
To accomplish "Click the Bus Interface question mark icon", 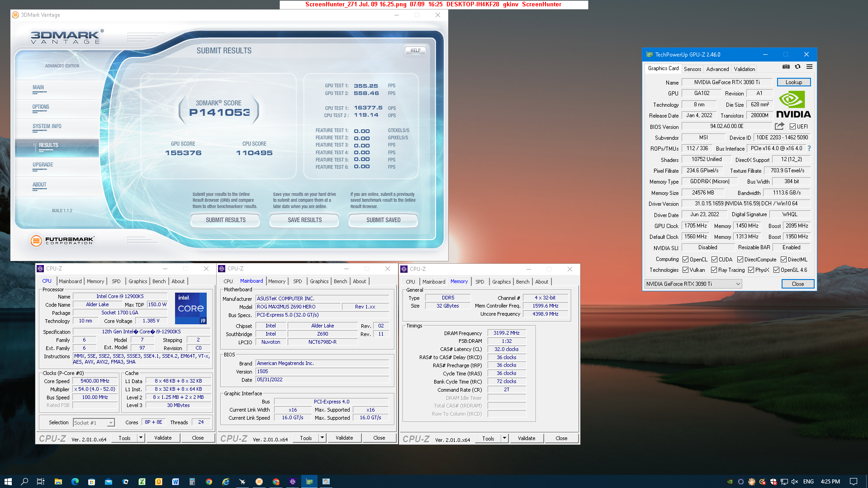I will point(809,148).
